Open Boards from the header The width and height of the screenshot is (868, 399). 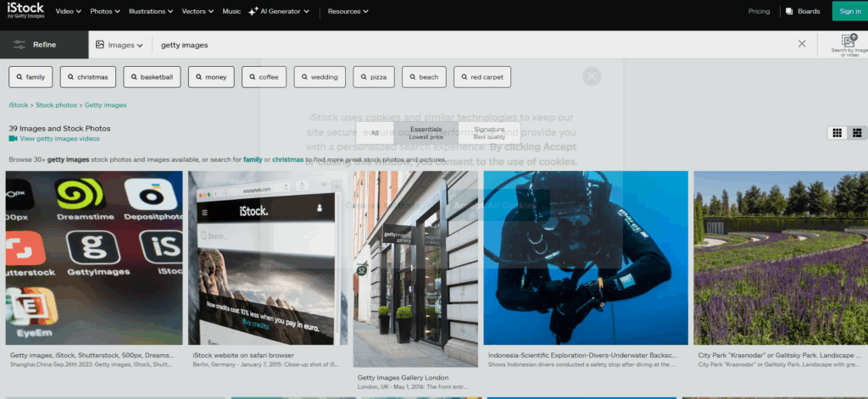click(x=802, y=11)
